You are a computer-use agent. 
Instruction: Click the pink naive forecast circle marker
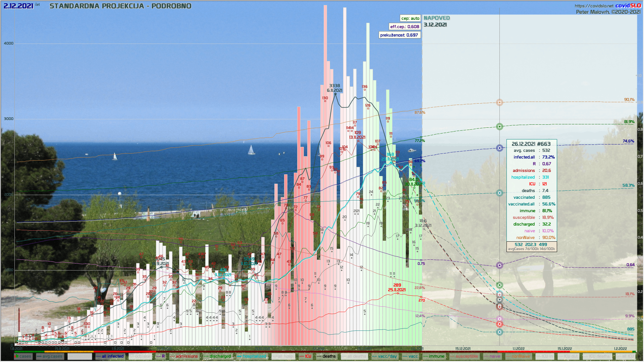(499, 319)
